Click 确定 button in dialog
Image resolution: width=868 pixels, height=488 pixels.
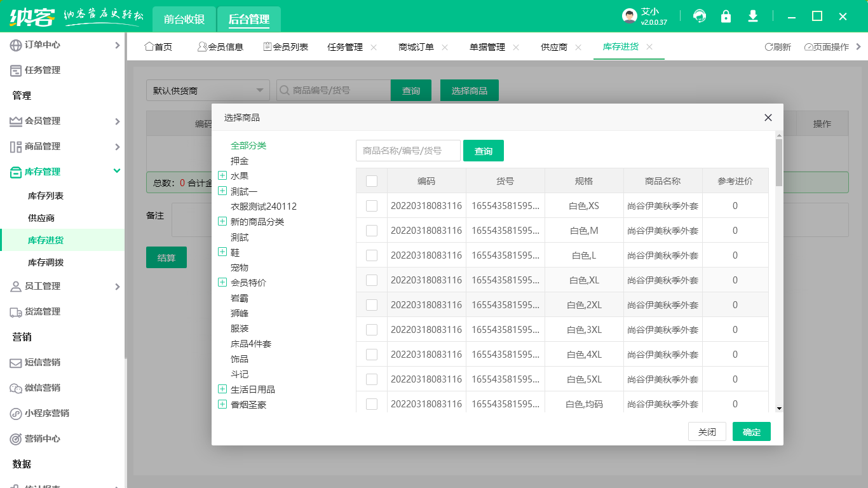coord(752,432)
